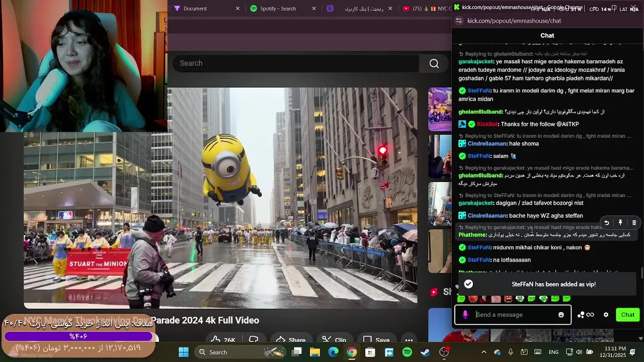Open the volume speaker tray icon
The image size is (644, 362).
tap(579, 352)
